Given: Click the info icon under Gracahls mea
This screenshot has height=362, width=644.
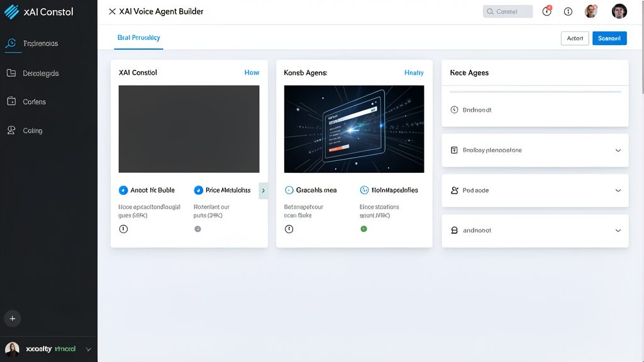Looking at the screenshot, I should (x=289, y=229).
